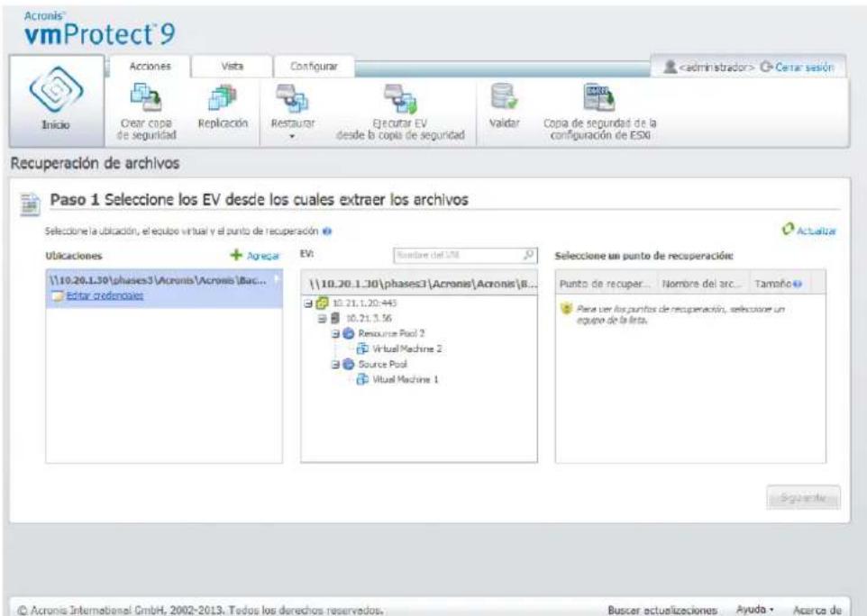Click the Punto de recuper... column header
867x616 pixels.
(607, 284)
